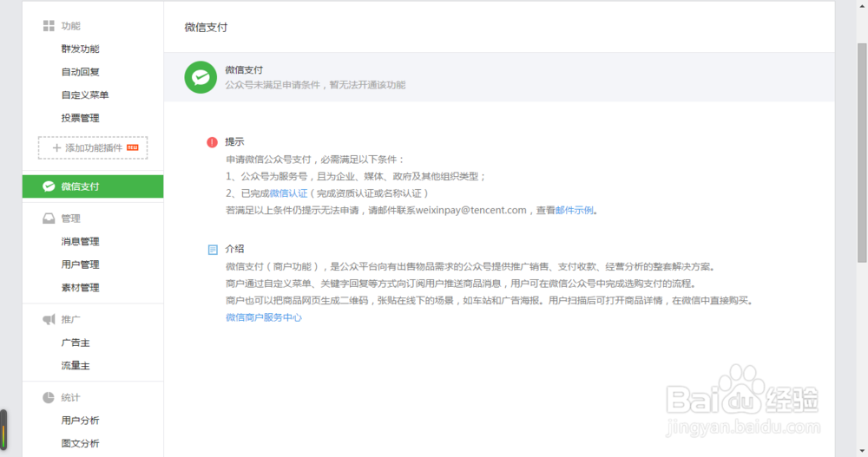Click the weixinpay@tencent.com email text
868x457 pixels.
click(x=471, y=210)
